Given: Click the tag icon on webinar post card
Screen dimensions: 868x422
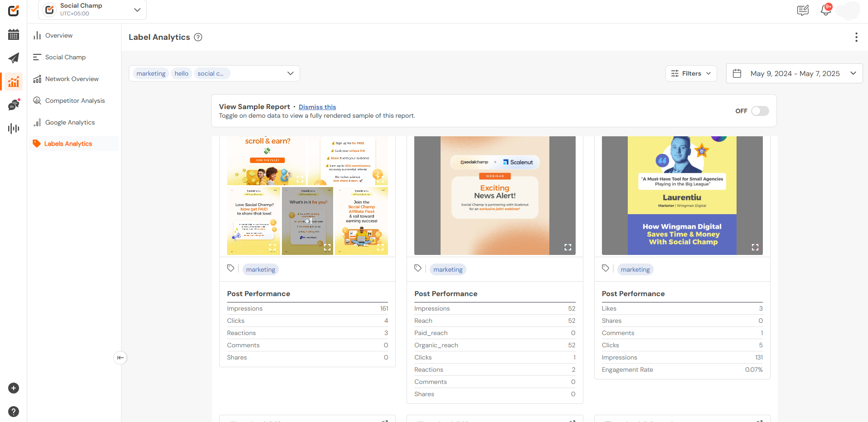Looking at the screenshot, I should point(418,268).
